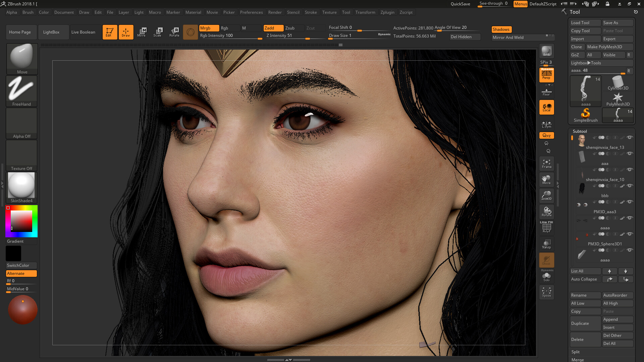
Task: Click the Append button
Action: click(618, 319)
